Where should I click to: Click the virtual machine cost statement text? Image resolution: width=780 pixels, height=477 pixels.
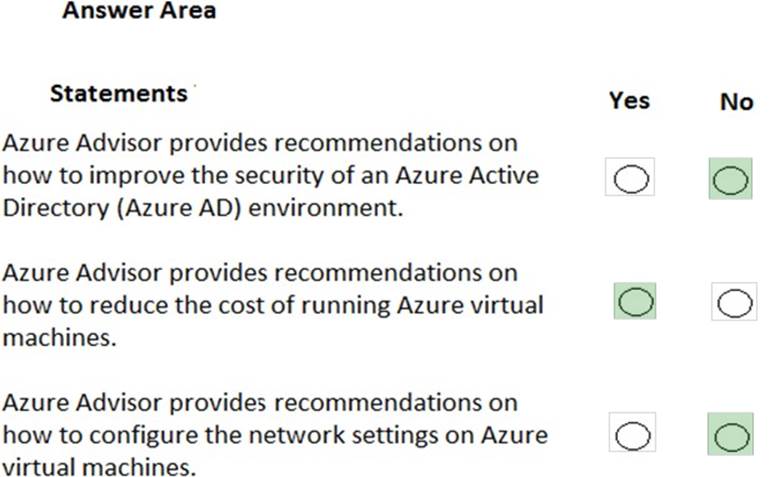point(272,305)
